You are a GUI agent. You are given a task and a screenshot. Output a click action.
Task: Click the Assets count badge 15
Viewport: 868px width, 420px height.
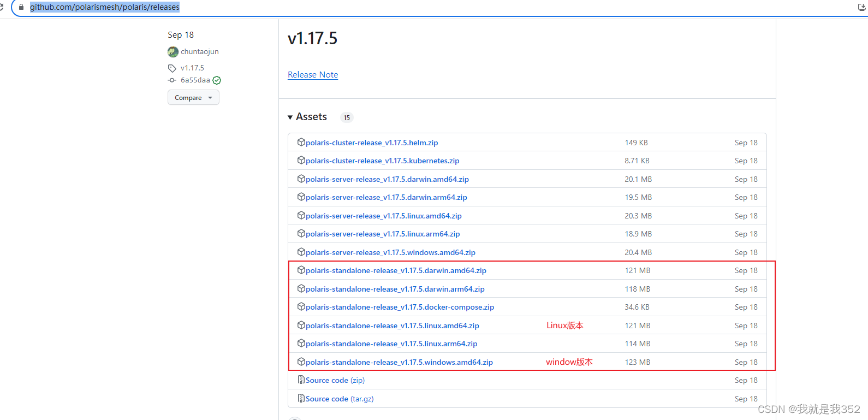(347, 117)
